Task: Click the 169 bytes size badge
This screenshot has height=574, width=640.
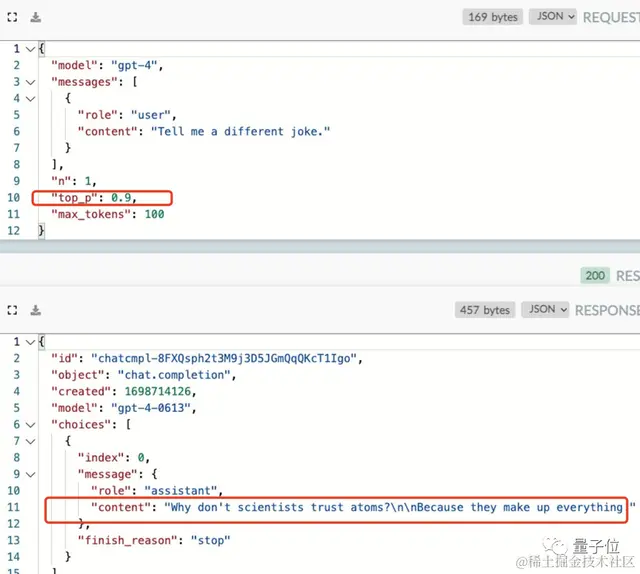Action: (493, 17)
